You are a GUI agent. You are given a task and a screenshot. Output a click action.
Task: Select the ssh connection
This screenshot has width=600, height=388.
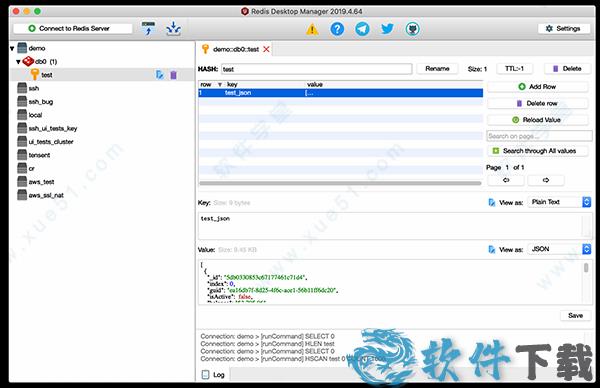(34, 88)
